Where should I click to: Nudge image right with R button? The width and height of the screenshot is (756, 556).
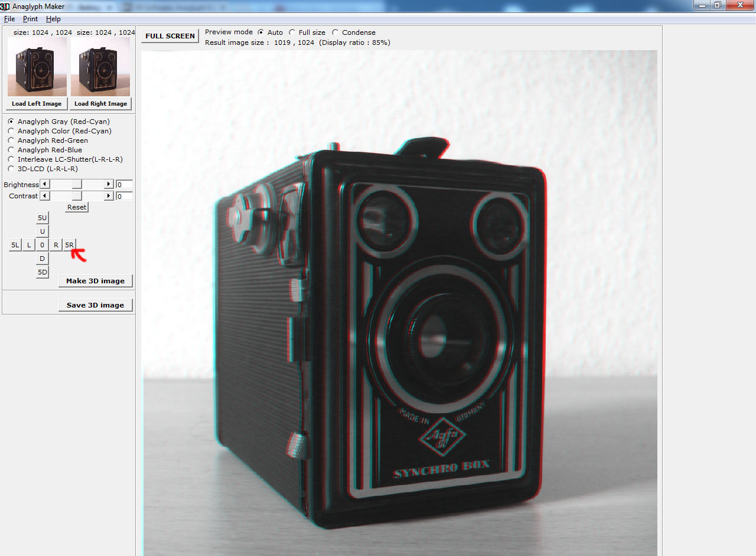[56, 245]
